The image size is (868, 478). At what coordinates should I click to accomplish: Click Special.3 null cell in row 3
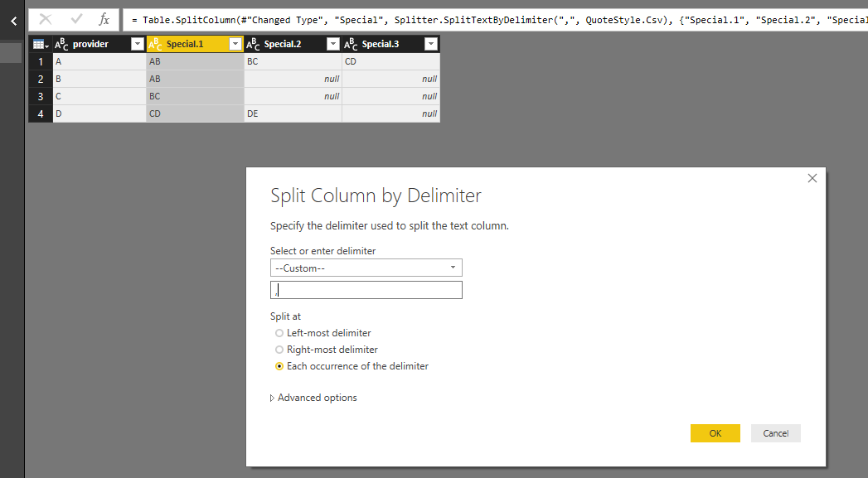390,96
